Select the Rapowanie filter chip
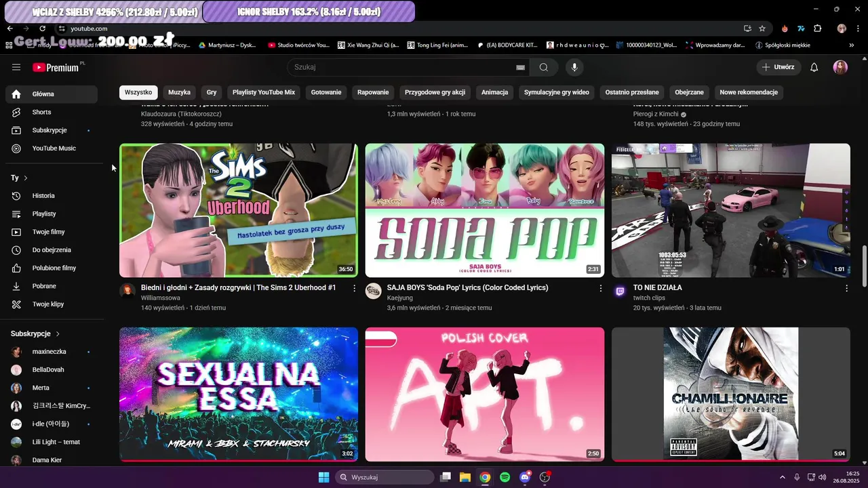Image resolution: width=868 pixels, height=488 pixels. click(x=373, y=92)
